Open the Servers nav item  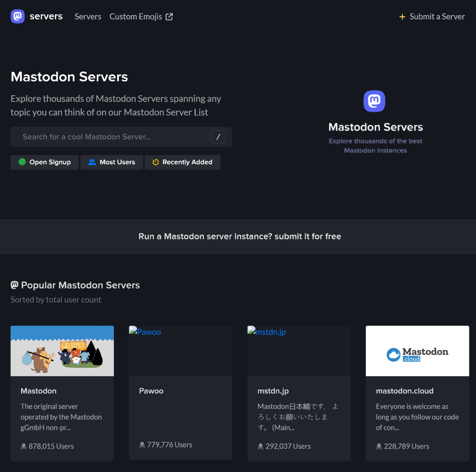coord(88,16)
